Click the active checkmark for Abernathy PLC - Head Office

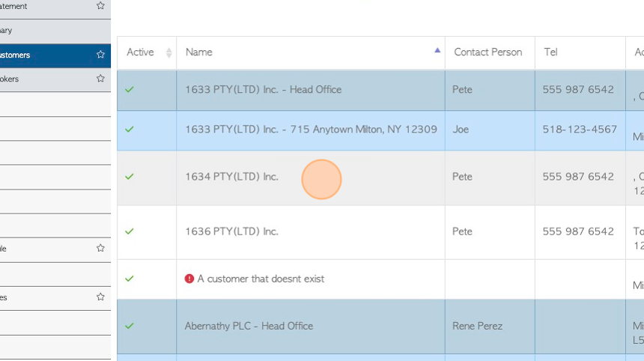pos(130,326)
